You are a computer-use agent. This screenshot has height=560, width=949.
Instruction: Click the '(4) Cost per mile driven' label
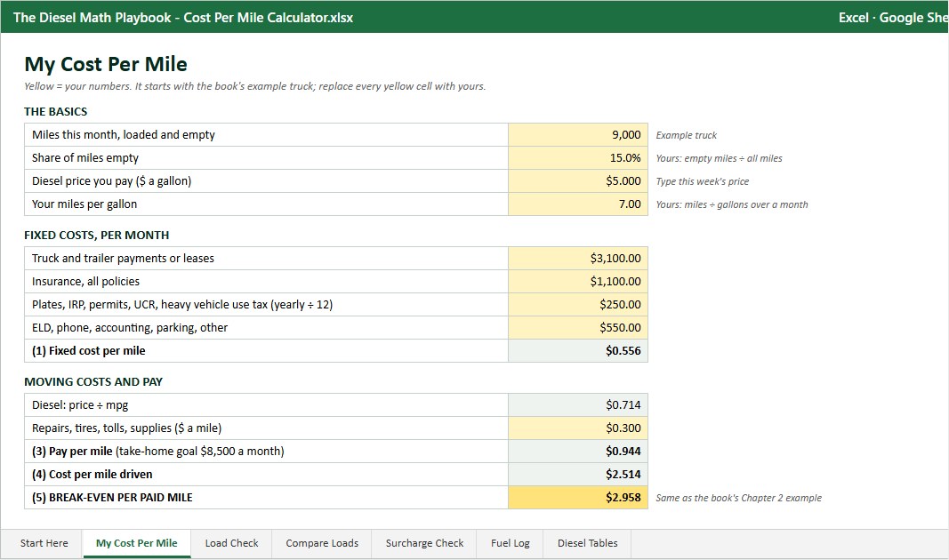point(92,474)
